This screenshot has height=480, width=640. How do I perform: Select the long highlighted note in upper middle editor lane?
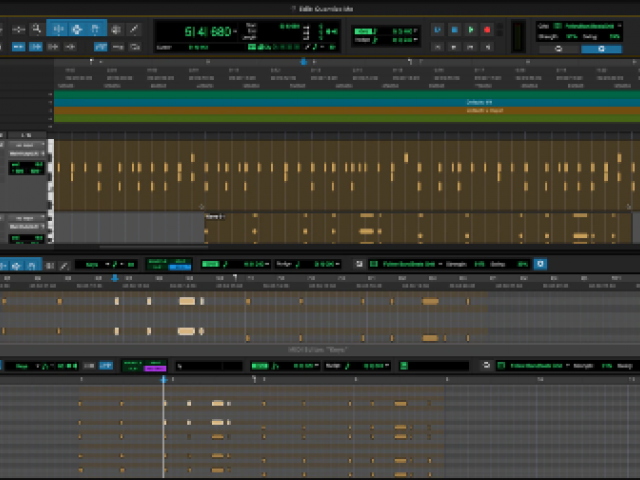click(x=187, y=301)
